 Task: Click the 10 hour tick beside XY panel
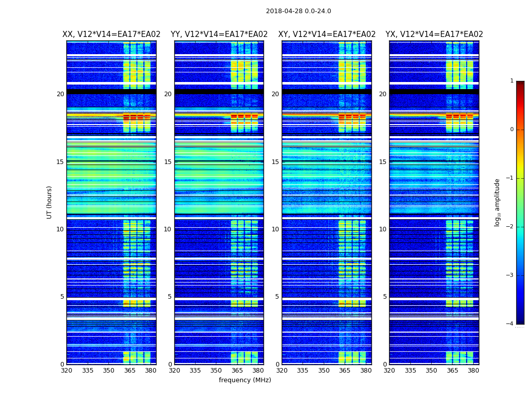tap(275, 229)
